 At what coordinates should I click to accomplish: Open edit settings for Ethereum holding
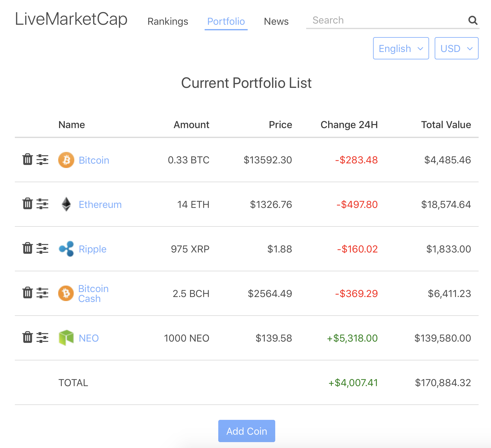click(x=42, y=204)
